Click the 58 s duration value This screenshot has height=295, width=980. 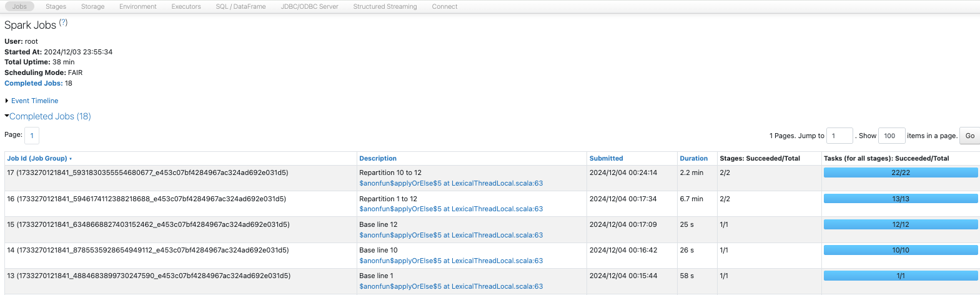(687, 276)
